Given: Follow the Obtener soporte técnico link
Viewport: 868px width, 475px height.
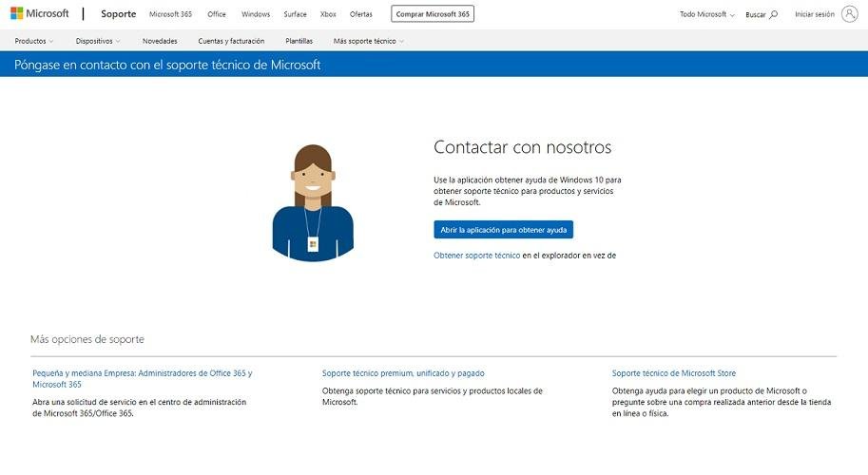Looking at the screenshot, I should click(476, 256).
